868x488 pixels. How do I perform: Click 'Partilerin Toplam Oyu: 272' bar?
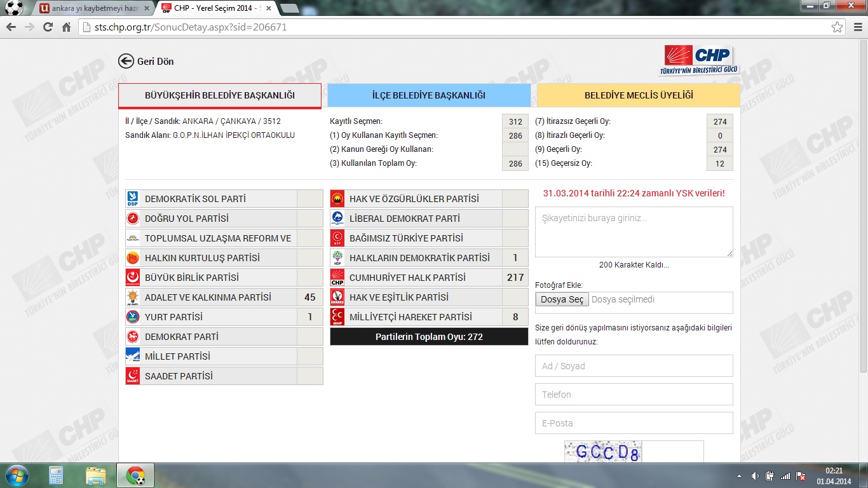[429, 337]
